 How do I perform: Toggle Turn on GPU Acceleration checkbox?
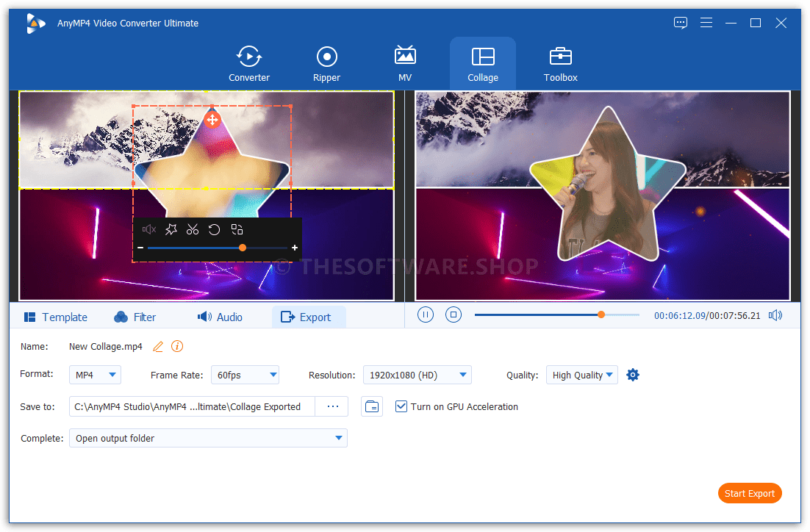pyautogui.click(x=401, y=406)
